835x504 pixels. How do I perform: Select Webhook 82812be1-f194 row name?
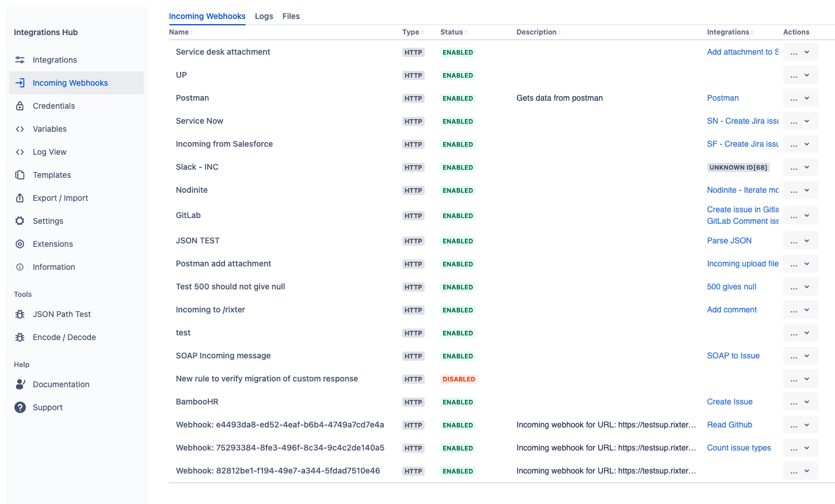278,471
